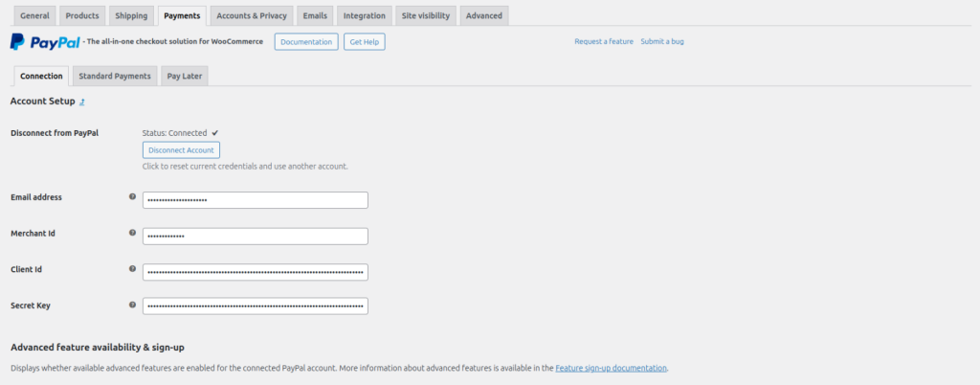Switch to the Integration tab
The image size is (980, 385).
tap(365, 15)
